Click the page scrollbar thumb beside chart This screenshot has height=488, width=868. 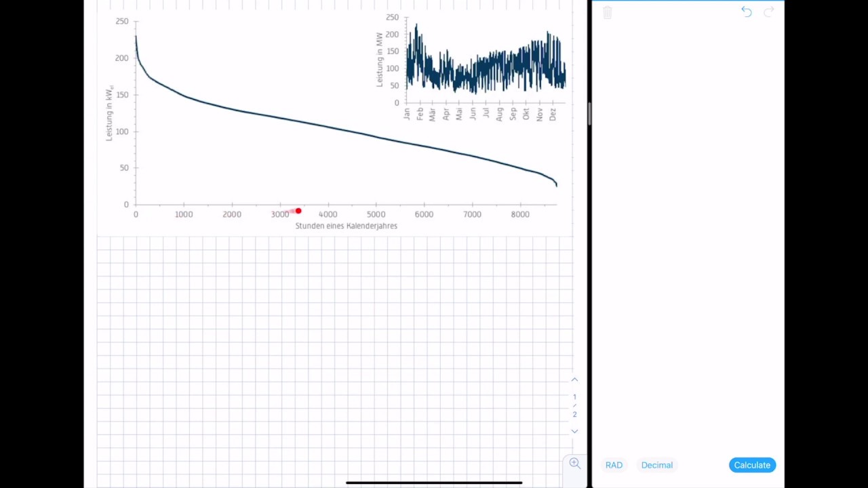[589, 114]
